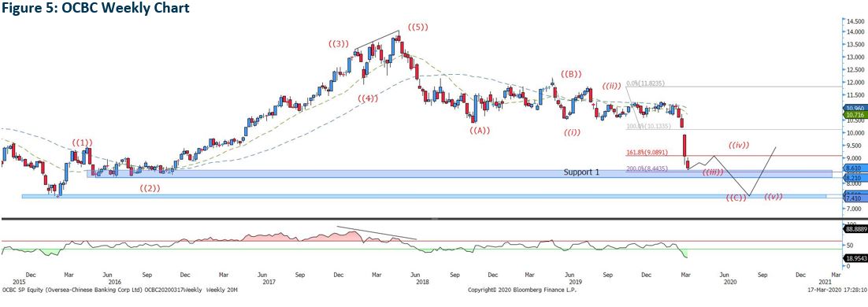
Task: Select the ((5)) wave peak label
Action: point(418,27)
